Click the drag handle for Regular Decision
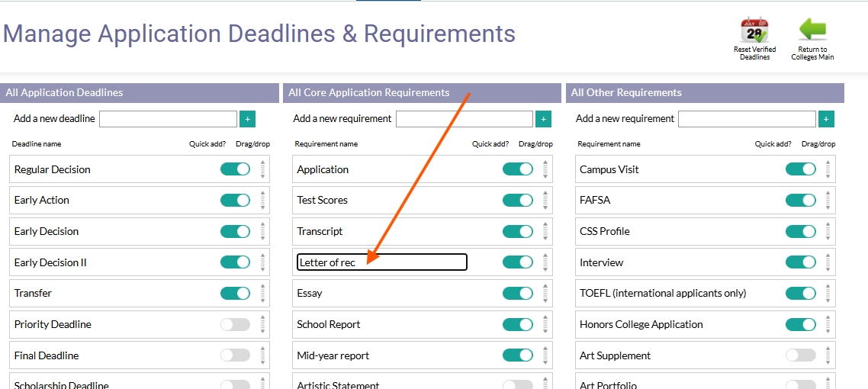Image resolution: width=868 pixels, height=389 pixels. coord(263,169)
